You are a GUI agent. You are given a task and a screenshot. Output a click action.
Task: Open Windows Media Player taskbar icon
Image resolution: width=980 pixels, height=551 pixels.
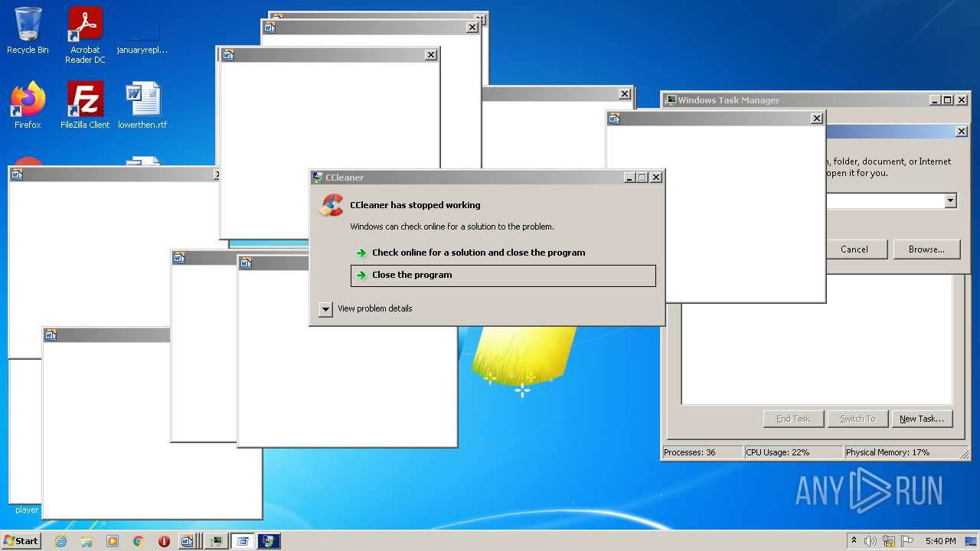(113, 541)
